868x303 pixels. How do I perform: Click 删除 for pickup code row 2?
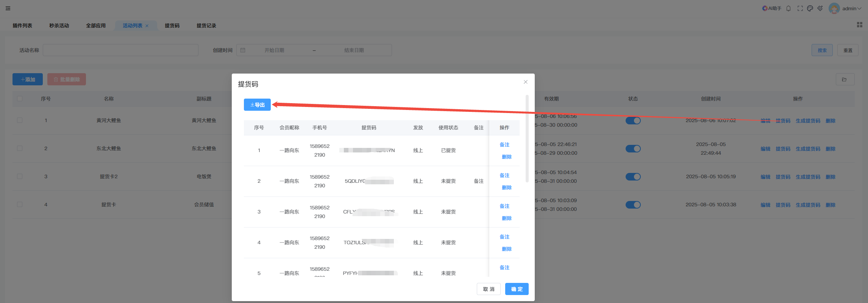(507, 187)
